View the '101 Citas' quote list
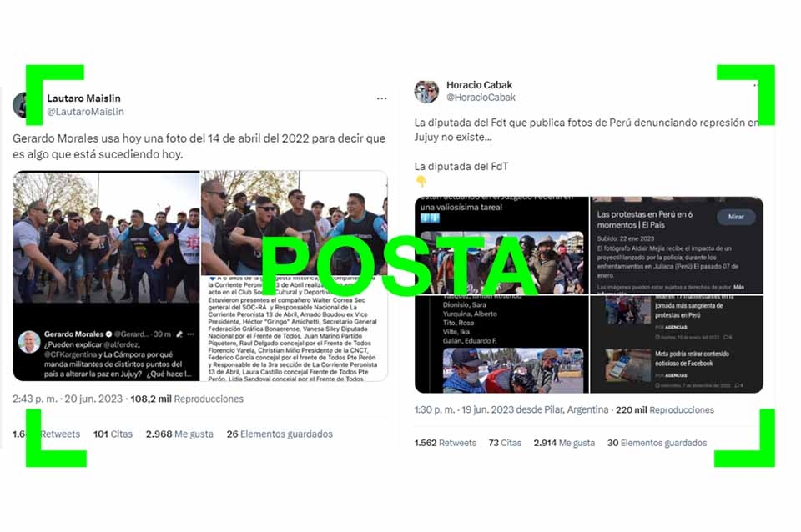 click(113, 434)
